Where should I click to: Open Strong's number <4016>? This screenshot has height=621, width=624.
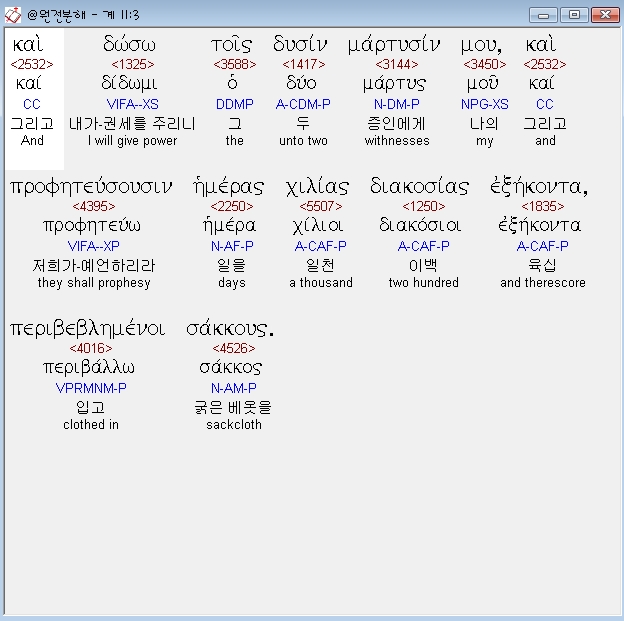pos(91,348)
